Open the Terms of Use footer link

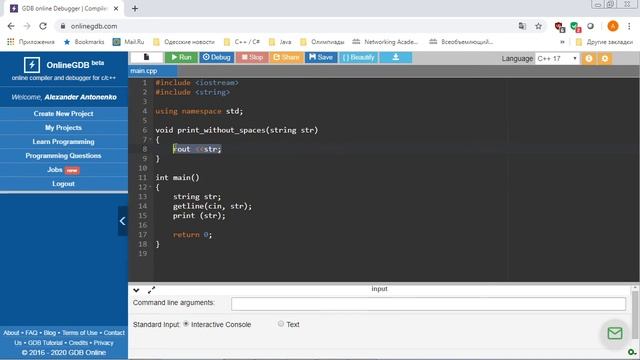click(80, 333)
